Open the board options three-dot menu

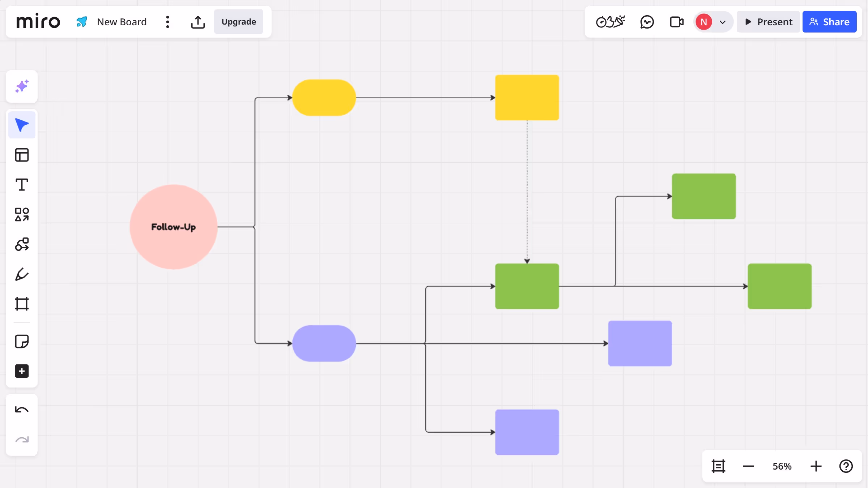point(167,22)
